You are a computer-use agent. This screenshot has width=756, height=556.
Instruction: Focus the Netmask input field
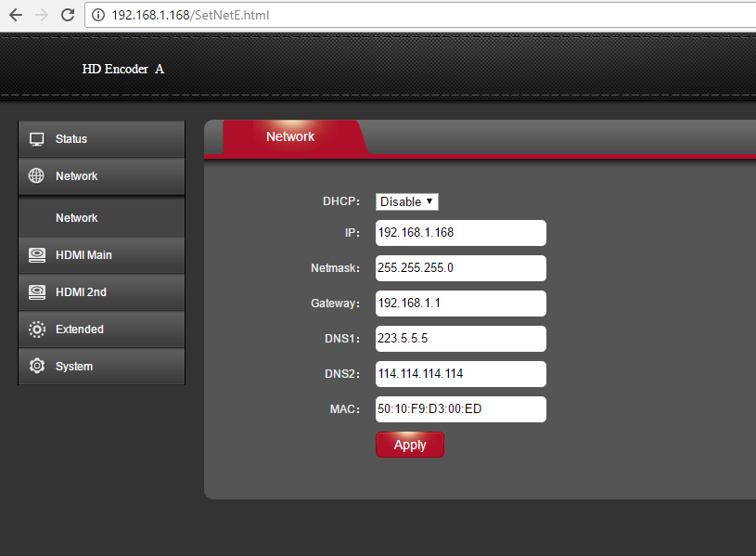(460, 268)
